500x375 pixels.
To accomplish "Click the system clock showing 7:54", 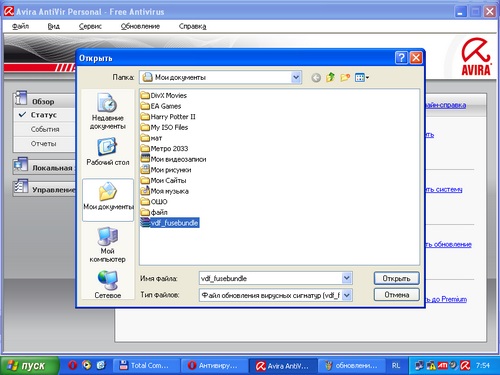I will [483, 366].
